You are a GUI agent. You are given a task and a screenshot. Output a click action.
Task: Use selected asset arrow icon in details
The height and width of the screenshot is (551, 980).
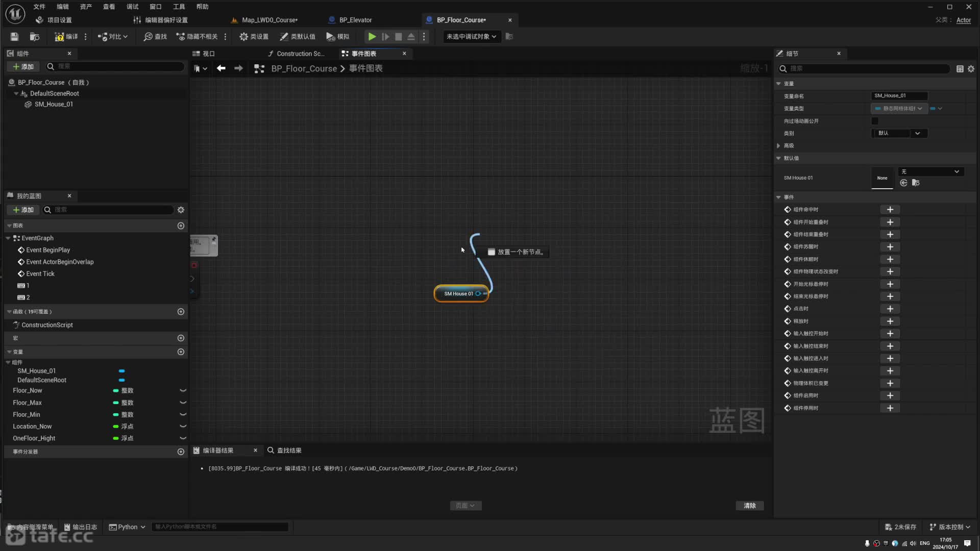[903, 183]
